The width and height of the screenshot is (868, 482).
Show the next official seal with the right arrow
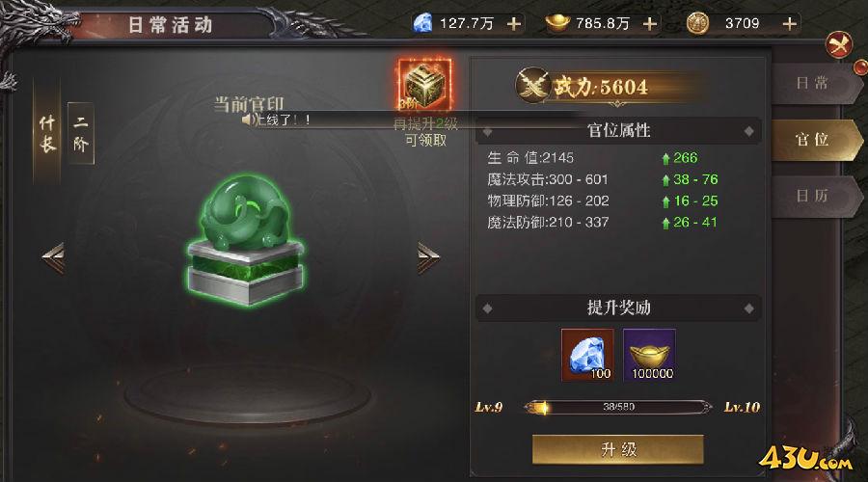pyautogui.click(x=428, y=257)
